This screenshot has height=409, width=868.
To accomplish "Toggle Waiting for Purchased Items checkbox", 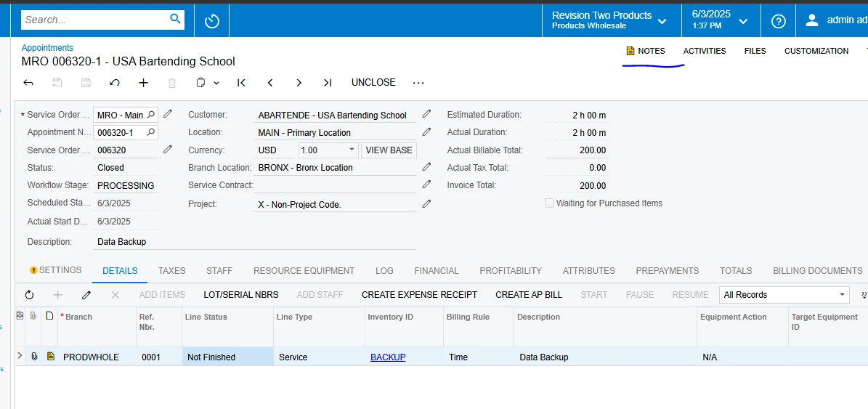I will click(x=549, y=203).
